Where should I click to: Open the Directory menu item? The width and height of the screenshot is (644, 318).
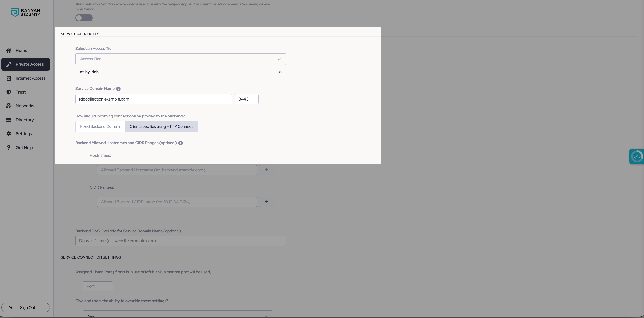[x=25, y=120]
